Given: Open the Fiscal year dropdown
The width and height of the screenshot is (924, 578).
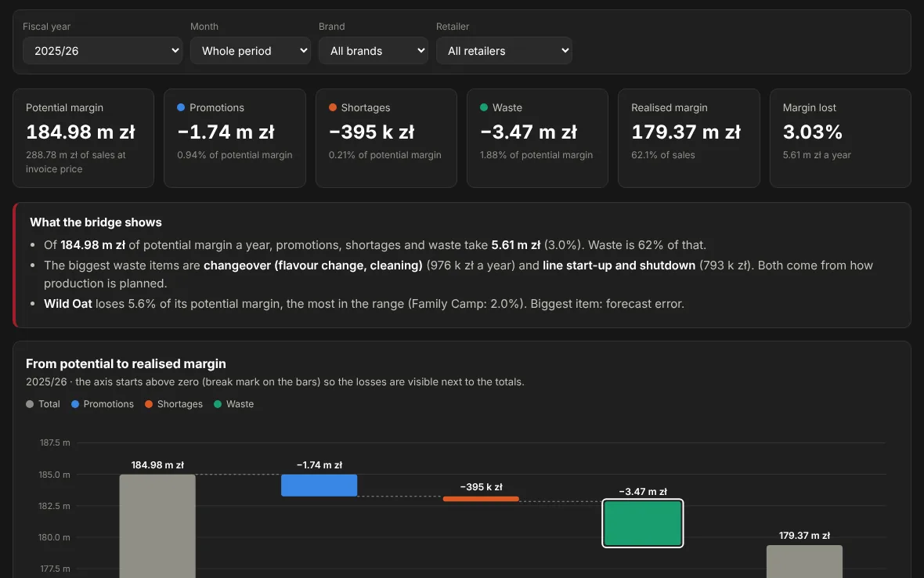Looking at the screenshot, I should point(102,51).
